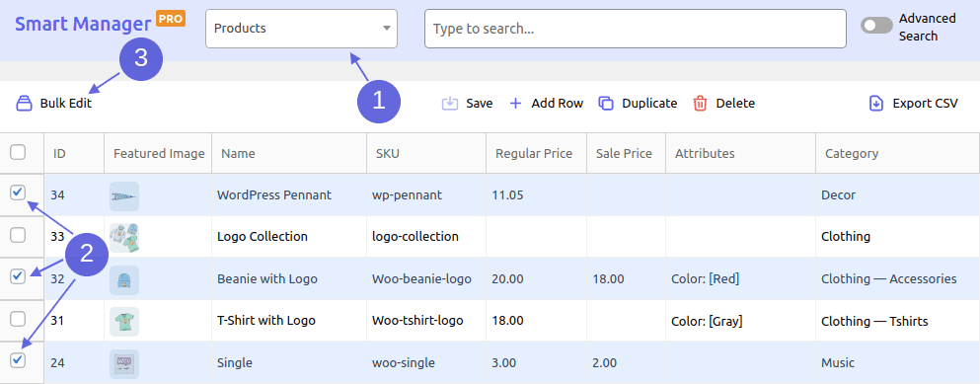
Task: Click the trash Delete icon
Action: [700, 104]
